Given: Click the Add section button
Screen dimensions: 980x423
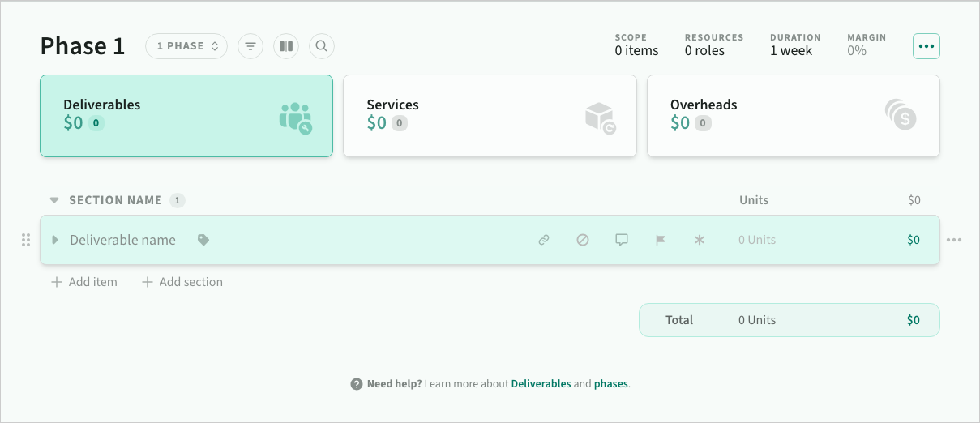Looking at the screenshot, I should pos(182,282).
